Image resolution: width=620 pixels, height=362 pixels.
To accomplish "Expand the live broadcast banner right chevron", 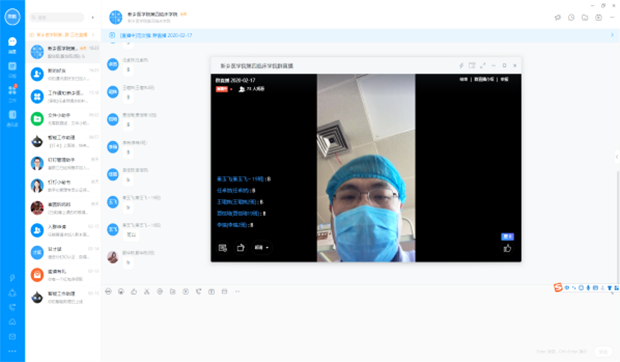I will 612,35.
